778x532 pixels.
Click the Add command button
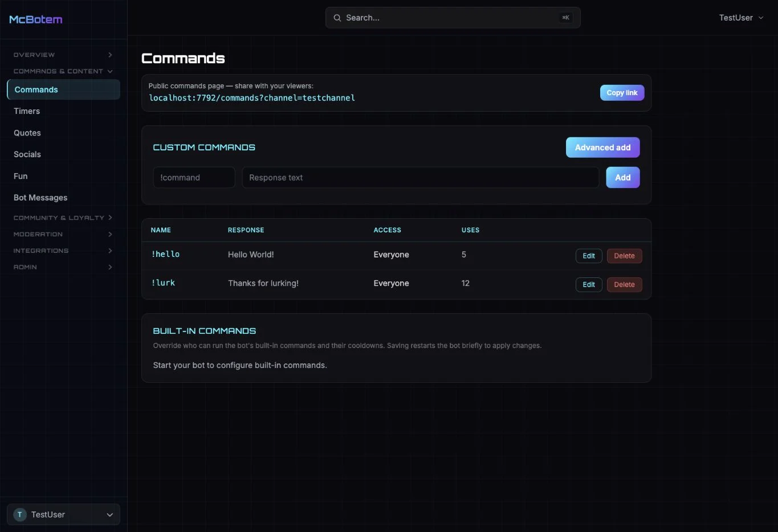pyautogui.click(x=622, y=178)
